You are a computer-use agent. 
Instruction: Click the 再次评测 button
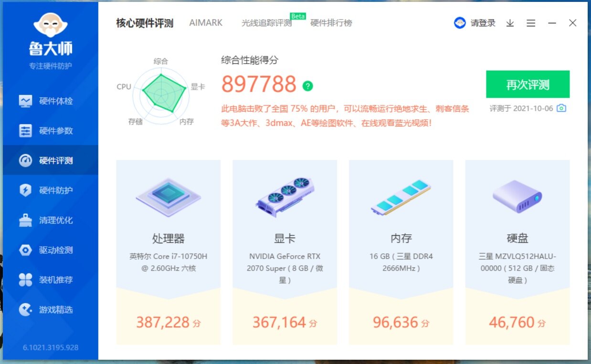(528, 84)
